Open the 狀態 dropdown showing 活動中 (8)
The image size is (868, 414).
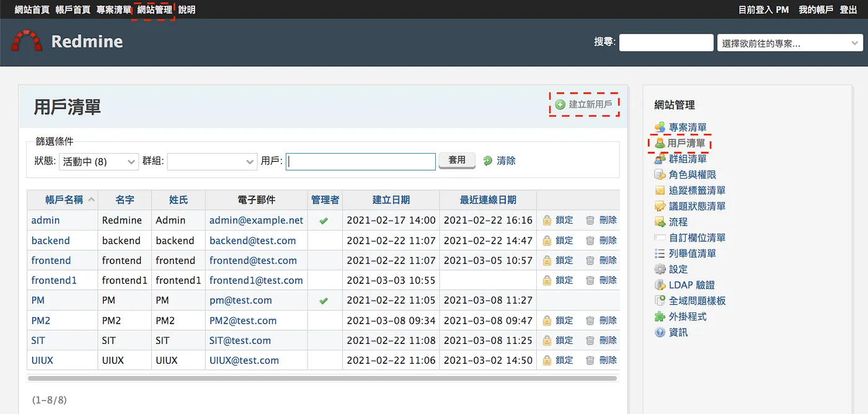coord(99,161)
